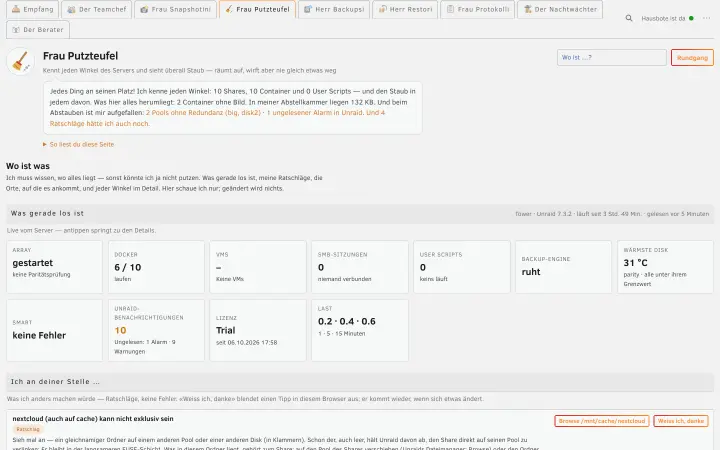The image size is (720, 450).
Task: Open the Herr Backupsi tab
Action: coord(334,9)
